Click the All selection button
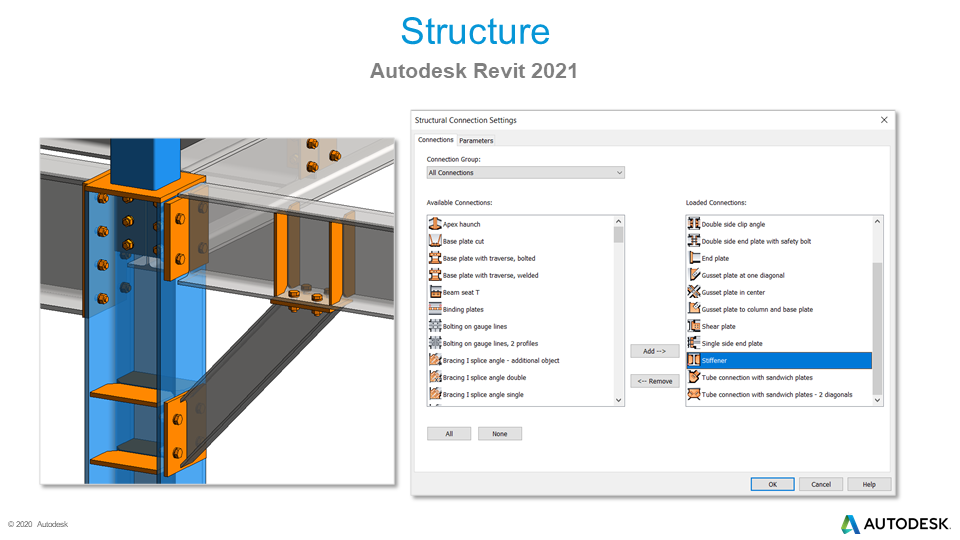960x540 pixels. [x=449, y=434]
